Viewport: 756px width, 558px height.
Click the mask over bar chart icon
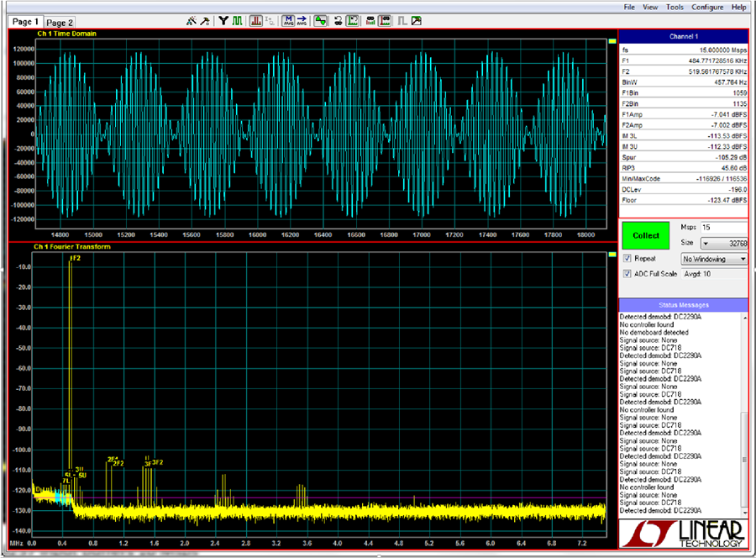point(370,21)
